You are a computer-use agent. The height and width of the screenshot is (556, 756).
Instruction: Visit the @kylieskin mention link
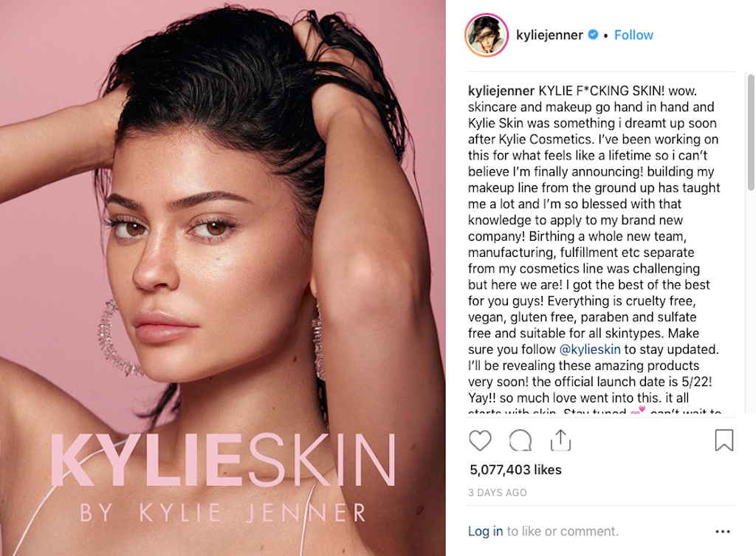click(590, 349)
